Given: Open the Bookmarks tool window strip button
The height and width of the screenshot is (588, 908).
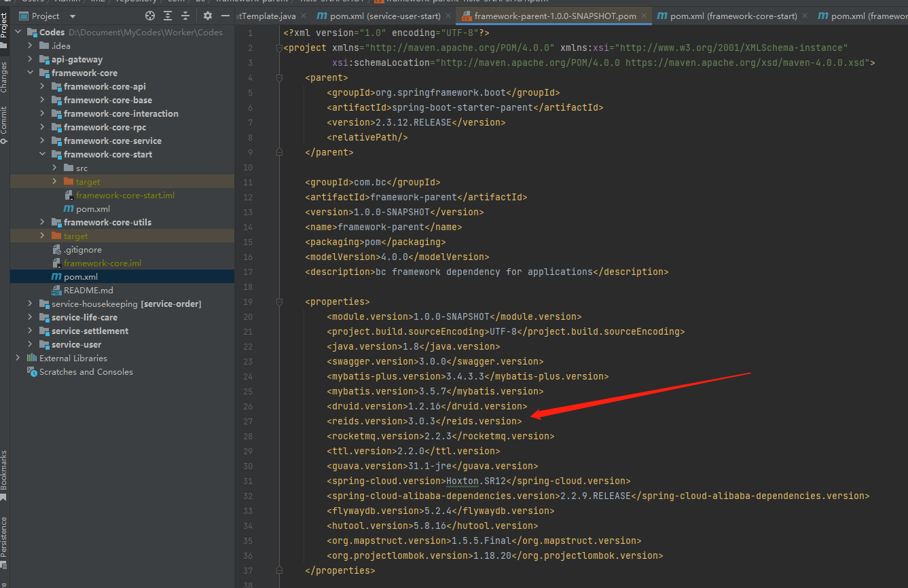Looking at the screenshot, I should pos(4,475).
